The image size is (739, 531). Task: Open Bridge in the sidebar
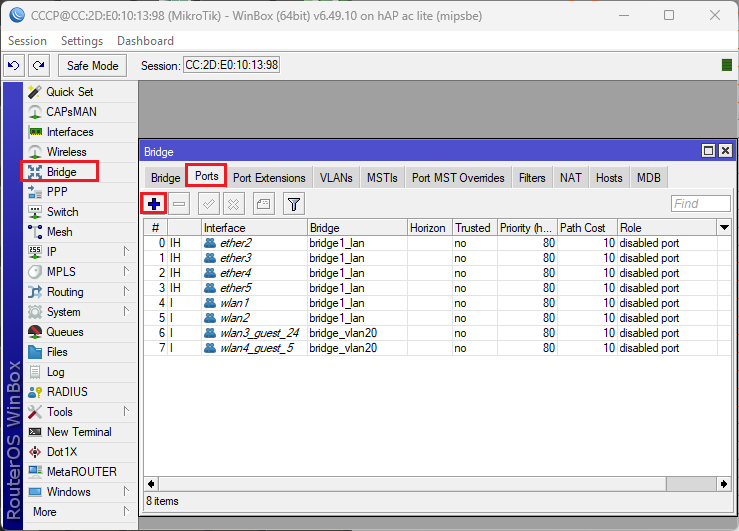[x=60, y=172]
